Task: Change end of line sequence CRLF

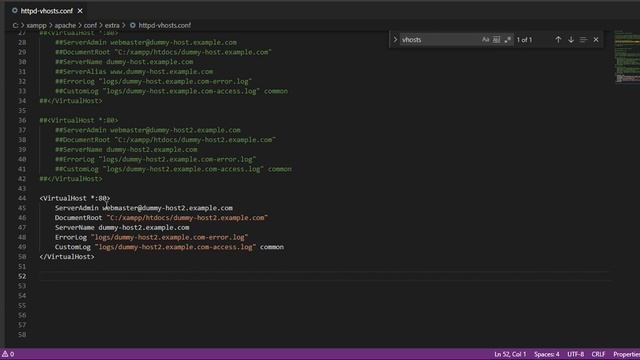Action: [x=598, y=354]
